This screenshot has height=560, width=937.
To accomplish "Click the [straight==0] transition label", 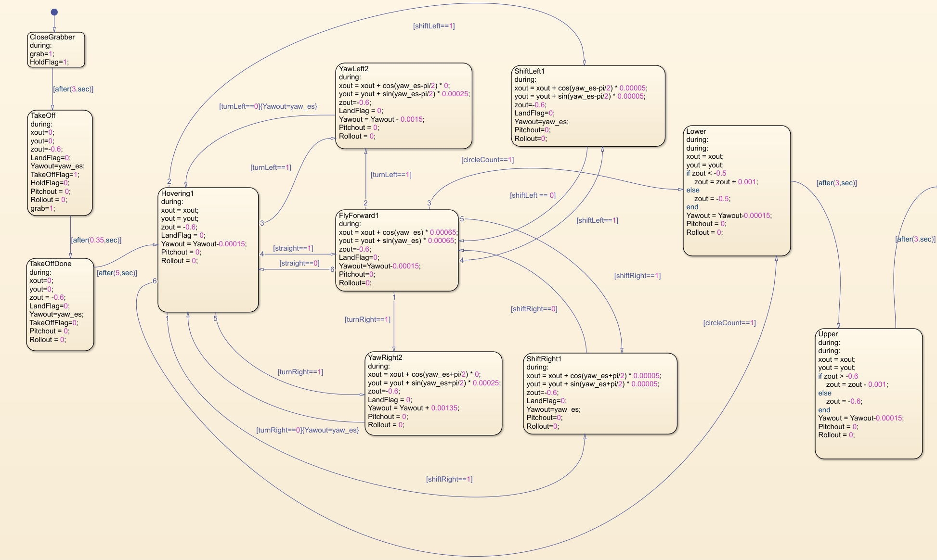I will tap(299, 263).
